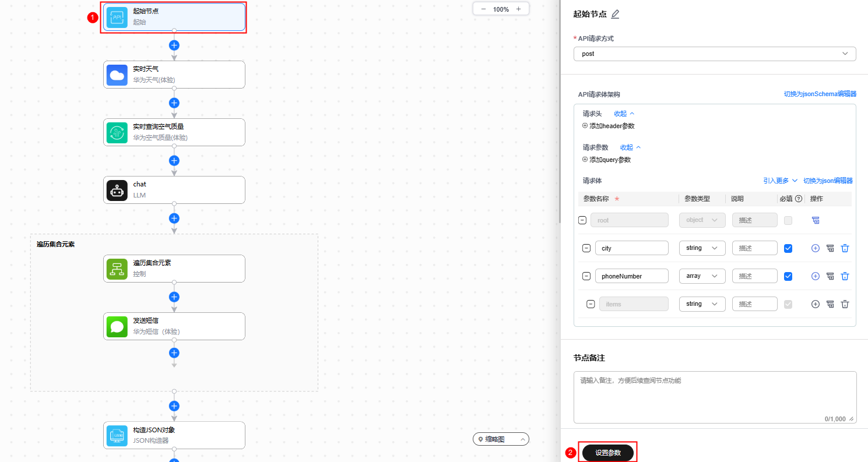
Task: Add a sibling parameter after city
Action: [x=815, y=248]
